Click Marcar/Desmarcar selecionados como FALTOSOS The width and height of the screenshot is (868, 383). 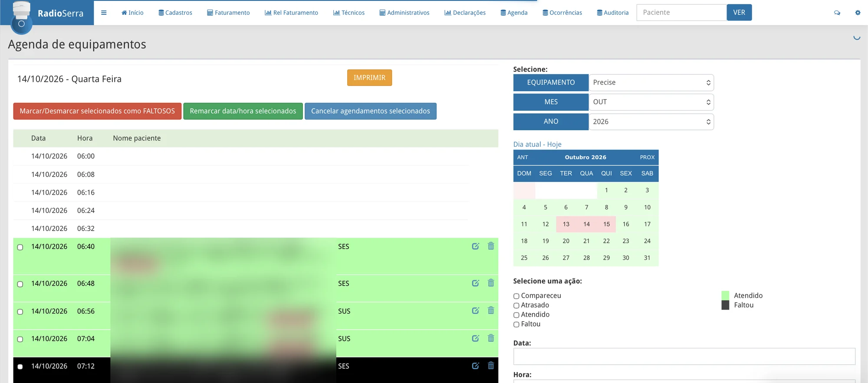[x=97, y=111]
